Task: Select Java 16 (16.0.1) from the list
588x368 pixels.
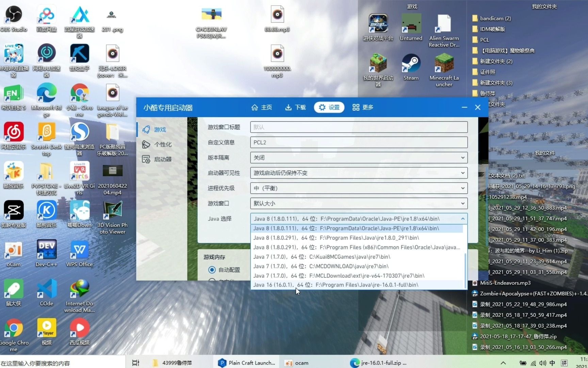Action: (340, 285)
